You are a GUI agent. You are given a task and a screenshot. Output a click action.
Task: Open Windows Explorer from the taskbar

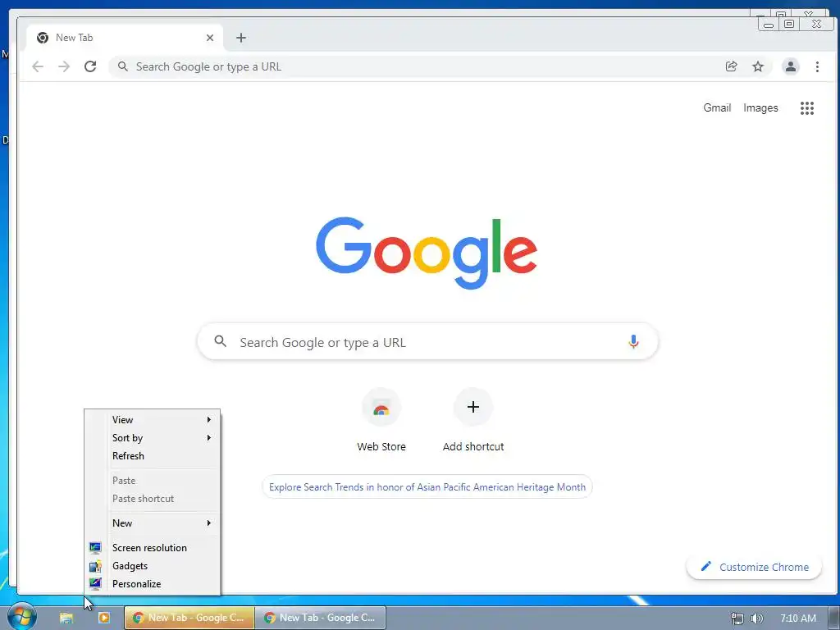[66, 618]
